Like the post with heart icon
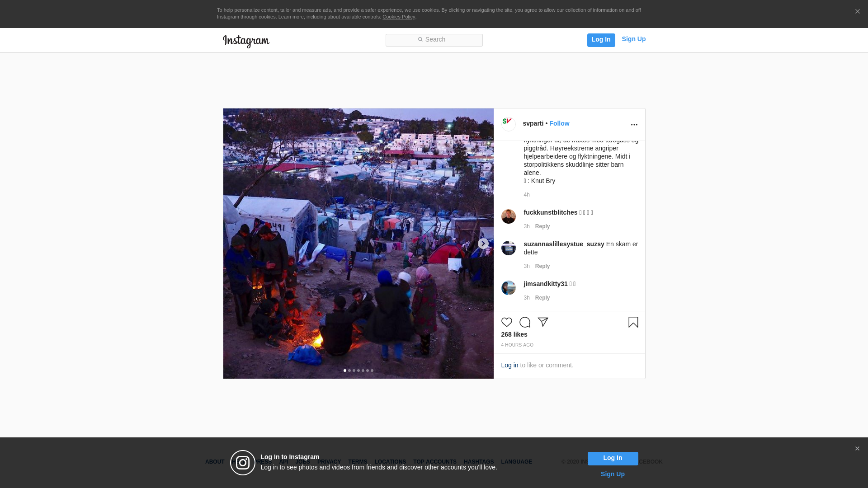 506,322
